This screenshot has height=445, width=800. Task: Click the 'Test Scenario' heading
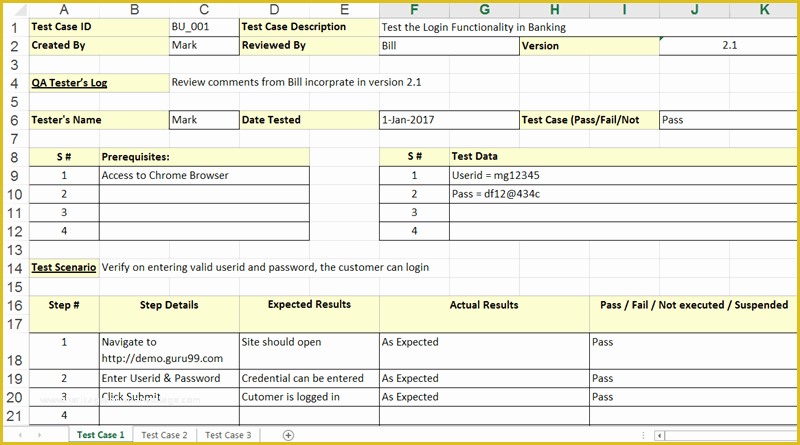64,267
